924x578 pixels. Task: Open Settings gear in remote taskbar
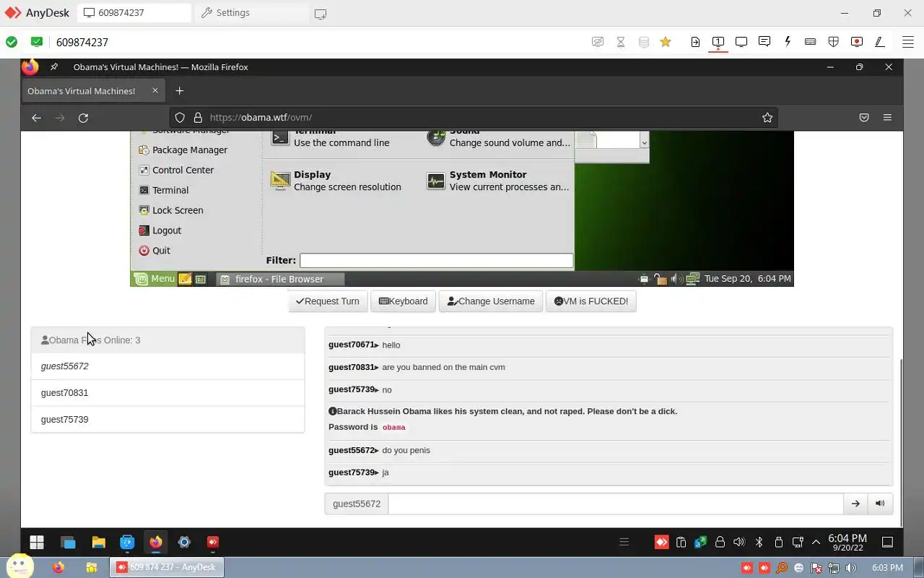point(184,542)
